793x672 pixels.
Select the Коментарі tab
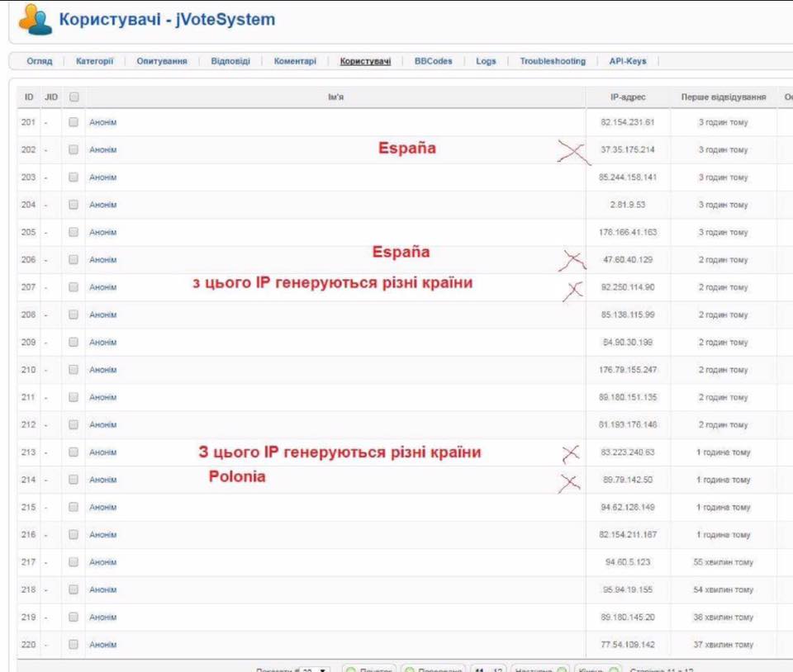pyautogui.click(x=295, y=61)
